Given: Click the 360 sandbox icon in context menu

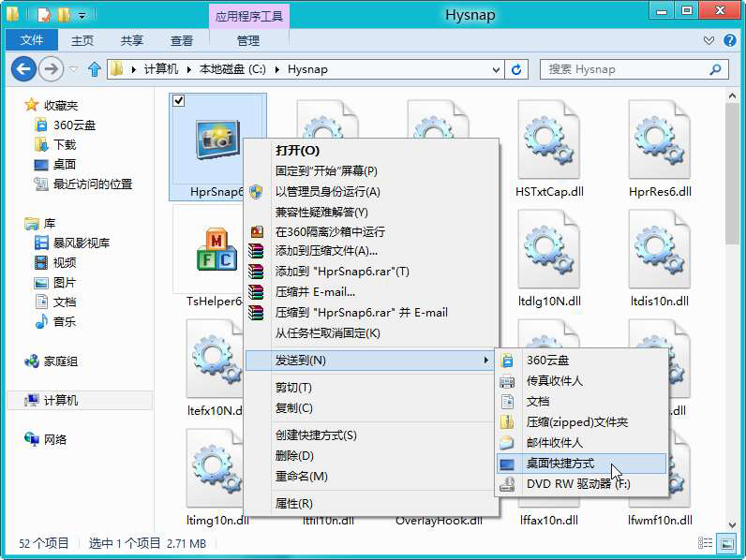Looking at the screenshot, I should (257, 231).
